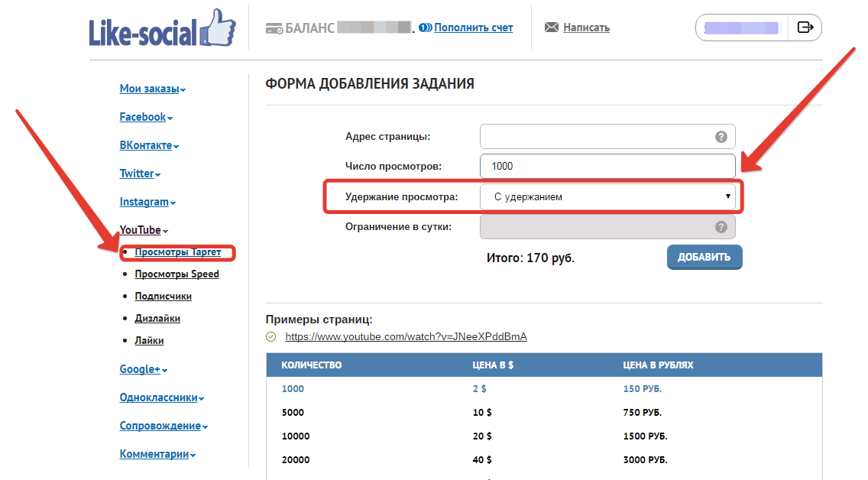This screenshot has width=868, height=480.
Task: Expand the Комментарии menu
Action: pos(157,454)
